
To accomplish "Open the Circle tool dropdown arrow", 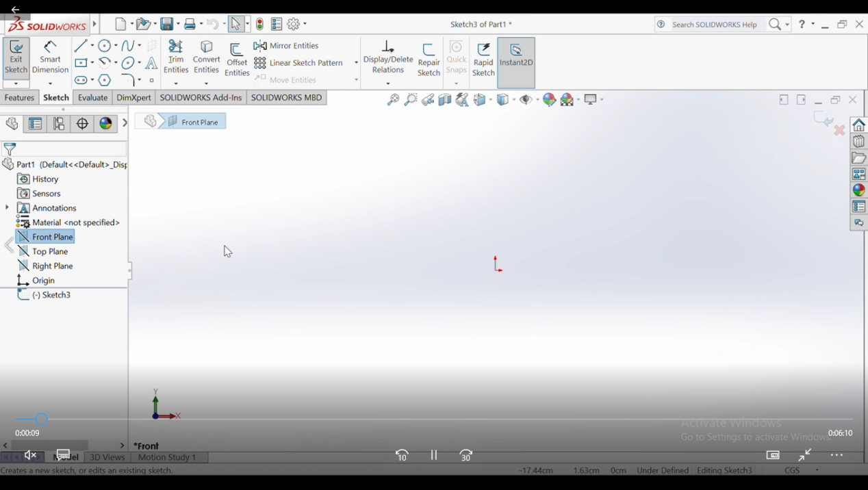I will [116, 47].
